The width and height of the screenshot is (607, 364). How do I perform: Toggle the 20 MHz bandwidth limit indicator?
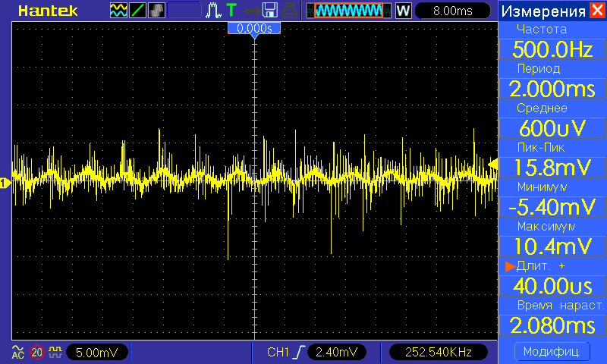point(36,352)
